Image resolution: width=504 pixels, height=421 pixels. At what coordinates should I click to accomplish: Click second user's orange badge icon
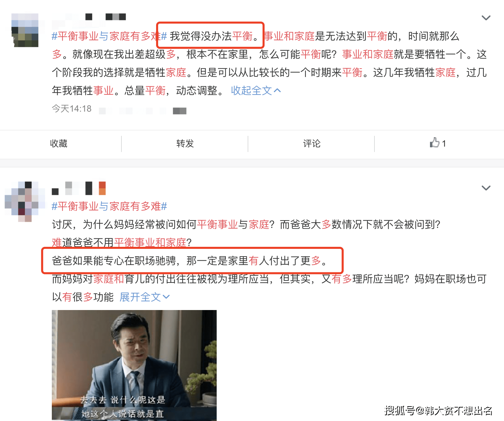click(102, 188)
